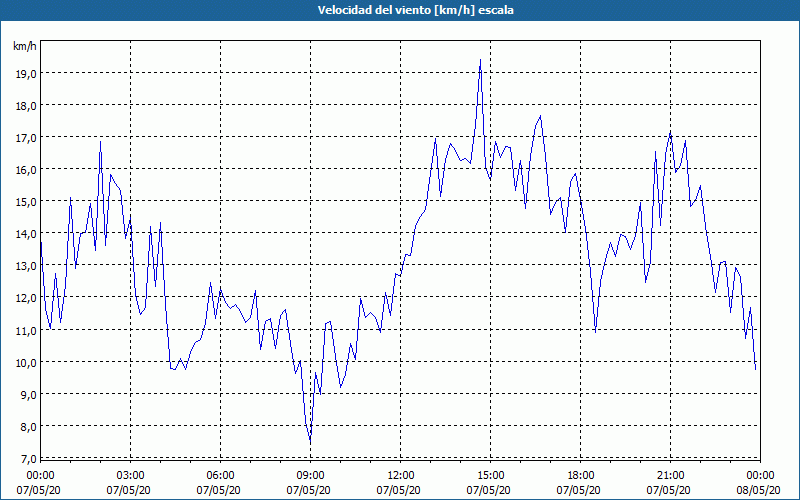Click the '09:00' time axis label
The height and width of the screenshot is (500, 800).
(310, 476)
